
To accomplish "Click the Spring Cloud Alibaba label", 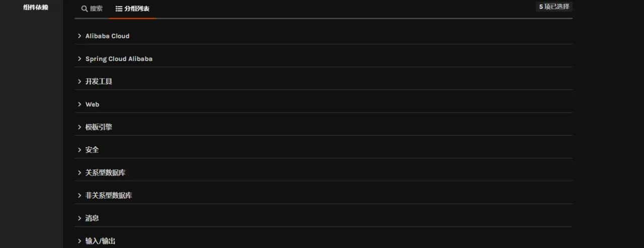I will (119, 59).
